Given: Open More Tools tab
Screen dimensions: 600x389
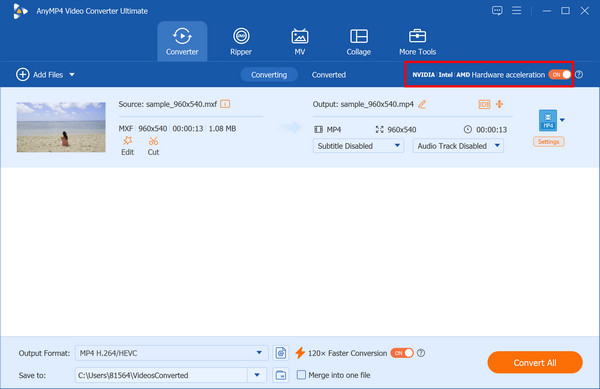Looking at the screenshot, I should click(x=417, y=41).
